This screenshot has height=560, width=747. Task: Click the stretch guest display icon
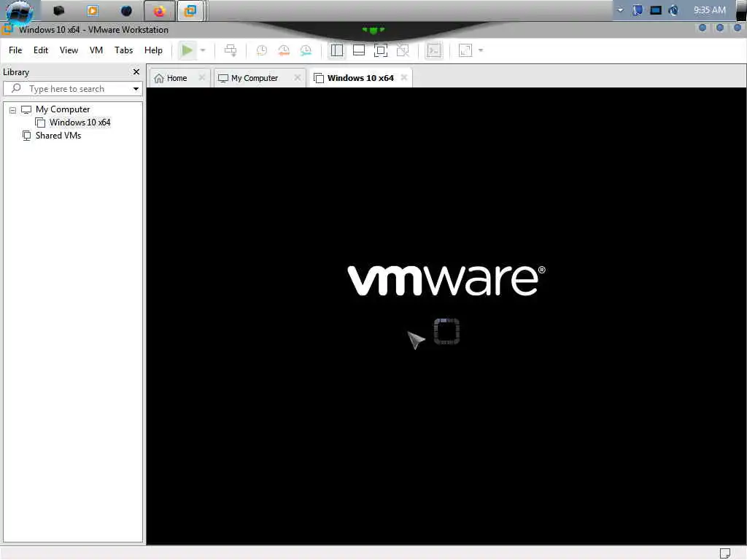coord(465,50)
